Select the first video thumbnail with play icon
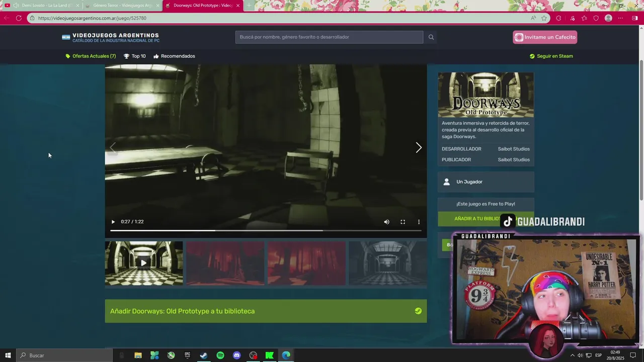This screenshot has width=644, height=362. [x=144, y=263]
